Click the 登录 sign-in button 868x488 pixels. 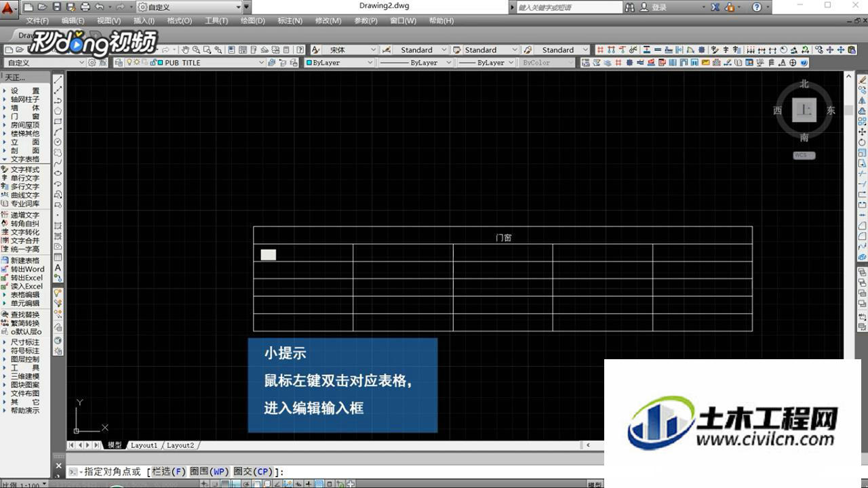click(654, 7)
